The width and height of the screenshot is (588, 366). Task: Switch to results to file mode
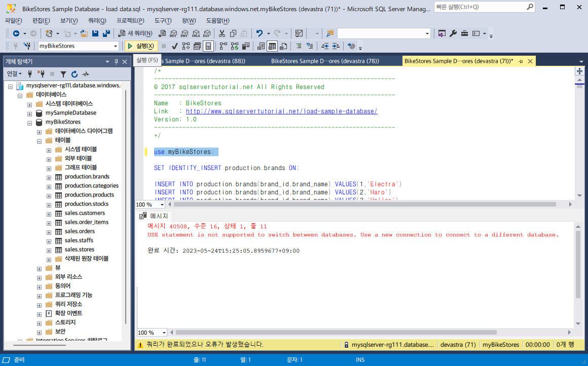tap(283, 46)
